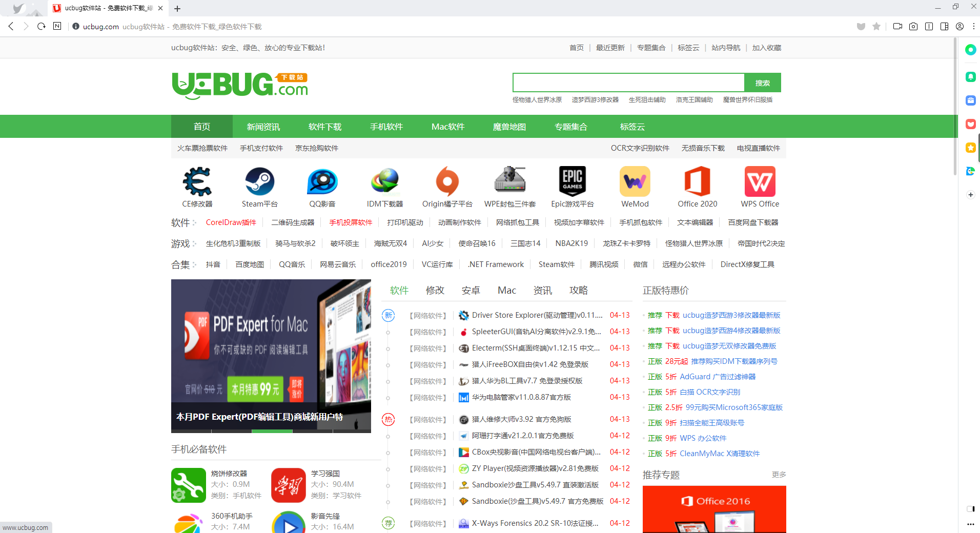Click the 加入收藏 top link
Screen dimensions: 980x533
(767, 48)
